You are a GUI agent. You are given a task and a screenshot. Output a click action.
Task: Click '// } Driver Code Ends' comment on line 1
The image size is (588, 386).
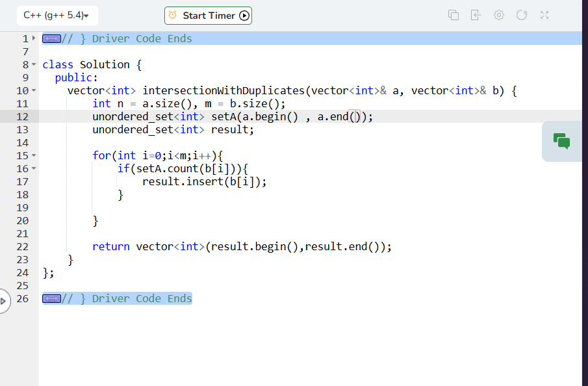click(127, 38)
